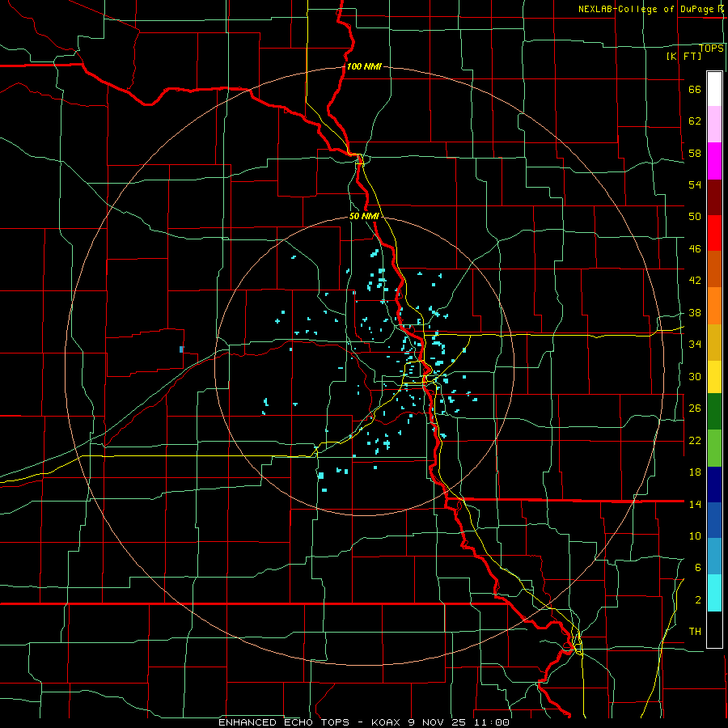Click the '66' legend value
The image size is (728, 728).
click(x=695, y=90)
